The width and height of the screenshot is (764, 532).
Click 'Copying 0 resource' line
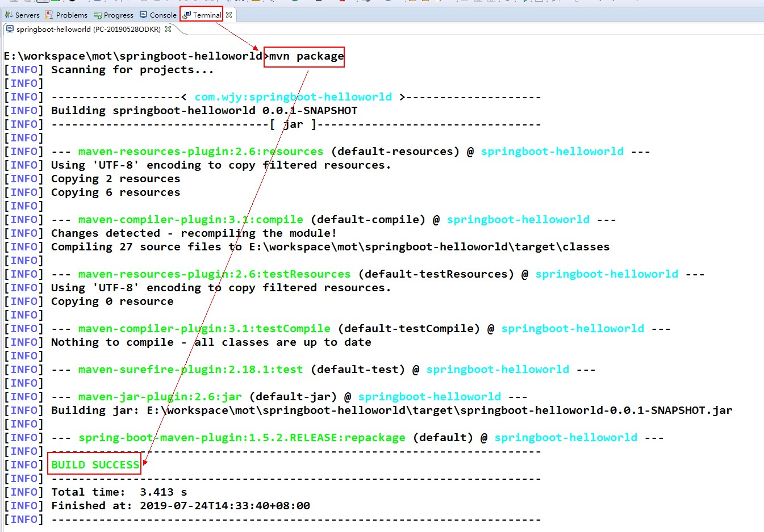point(112,301)
